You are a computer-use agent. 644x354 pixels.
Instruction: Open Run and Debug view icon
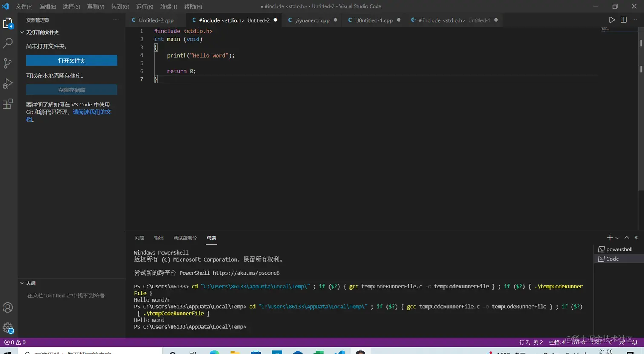[x=8, y=83]
